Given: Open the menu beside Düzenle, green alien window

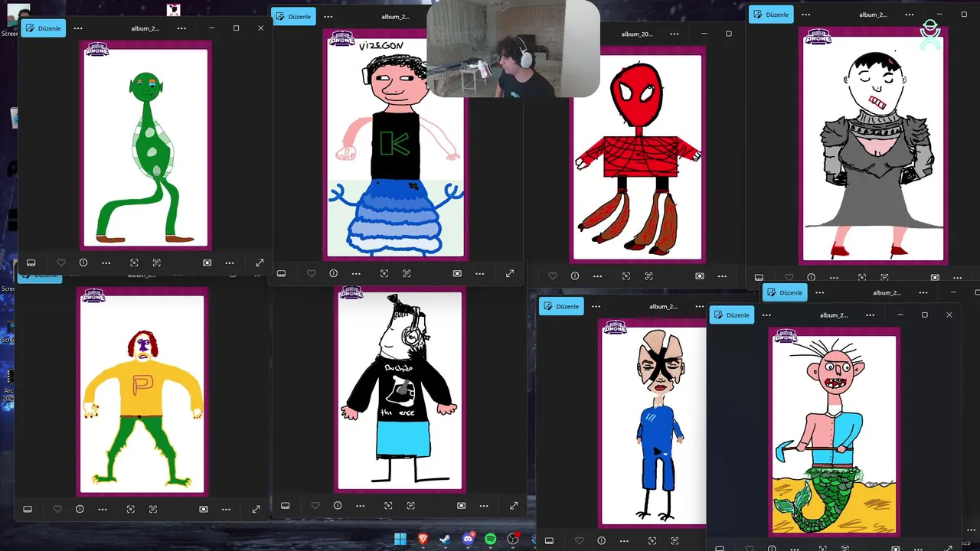Looking at the screenshot, I should (x=78, y=28).
